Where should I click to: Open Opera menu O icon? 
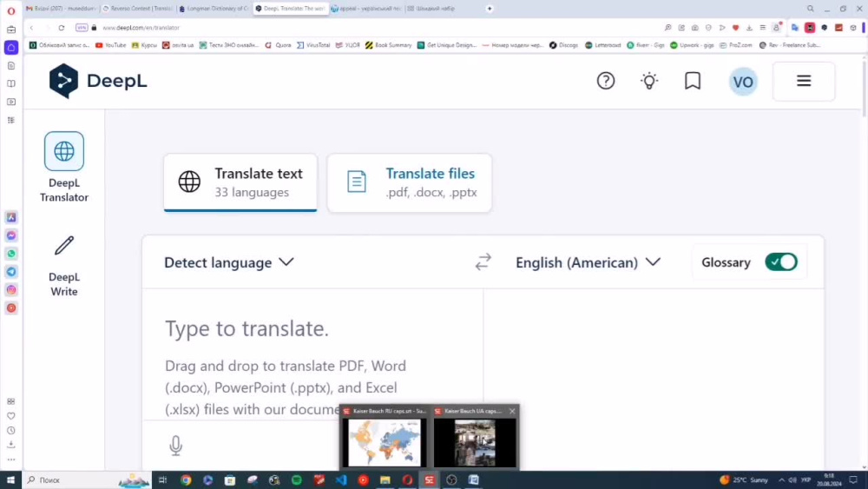click(x=11, y=10)
